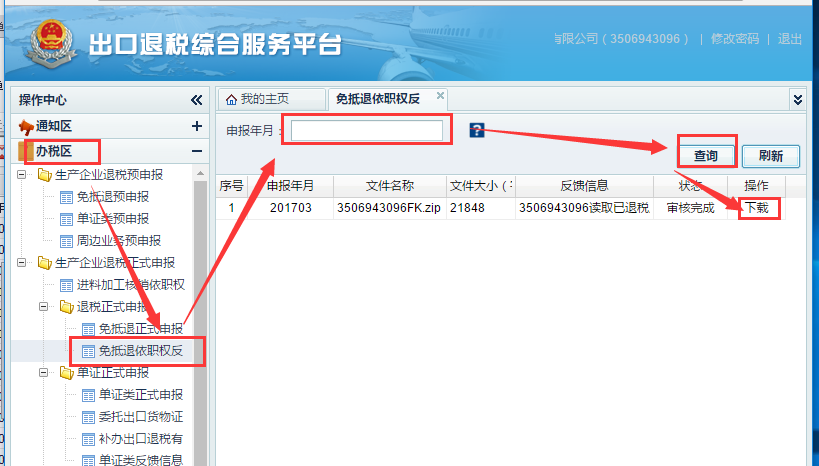Open the tab list double-chevron menu

797,99
